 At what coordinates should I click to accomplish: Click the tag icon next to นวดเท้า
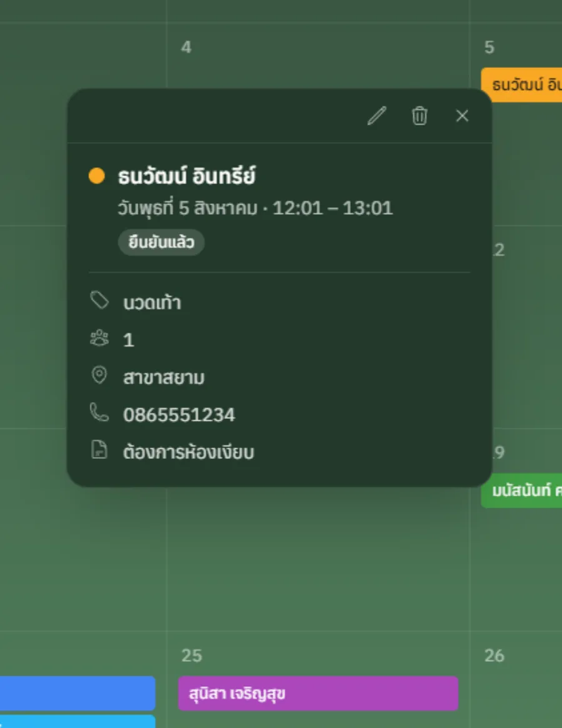click(x=99, y=300)
